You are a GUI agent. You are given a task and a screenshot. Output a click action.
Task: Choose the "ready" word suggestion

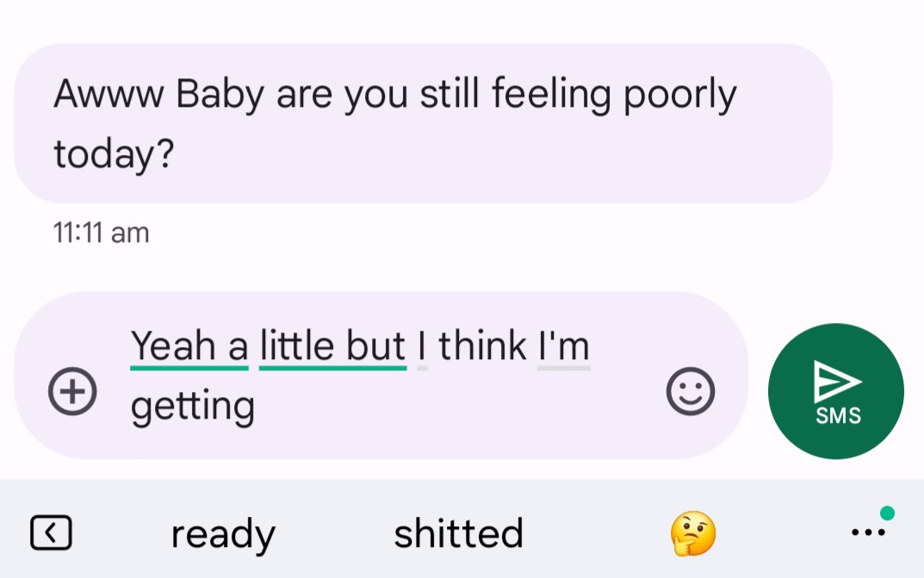click(223, 534)
